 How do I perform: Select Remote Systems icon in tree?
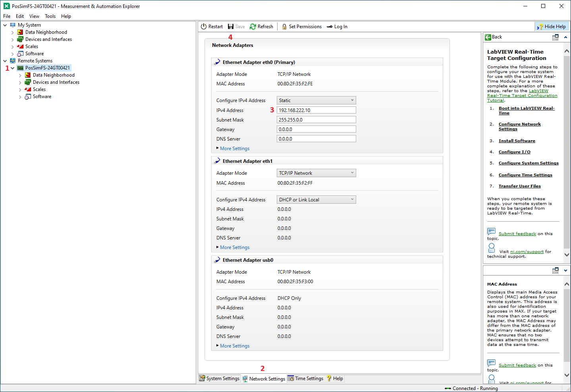(x=13, y=61)
